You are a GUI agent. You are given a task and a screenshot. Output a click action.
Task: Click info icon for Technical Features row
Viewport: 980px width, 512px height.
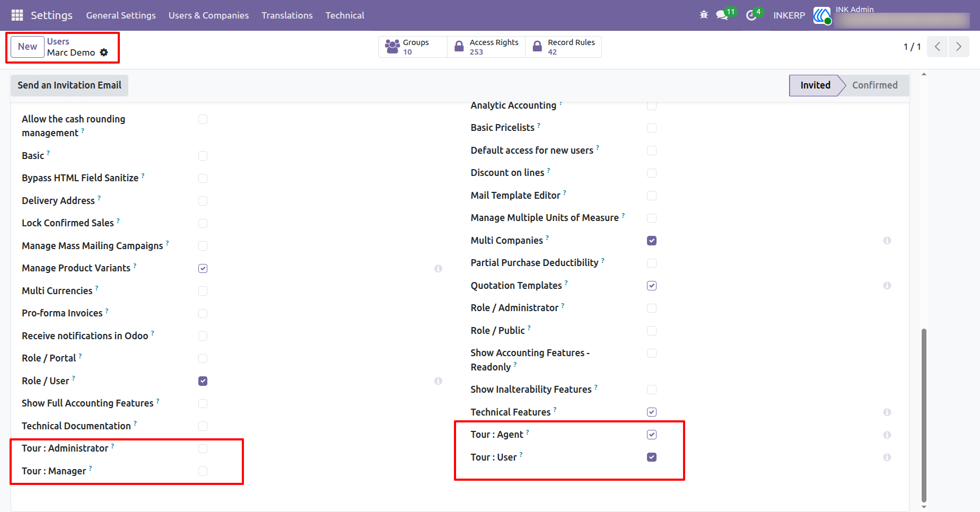[887, 412]
